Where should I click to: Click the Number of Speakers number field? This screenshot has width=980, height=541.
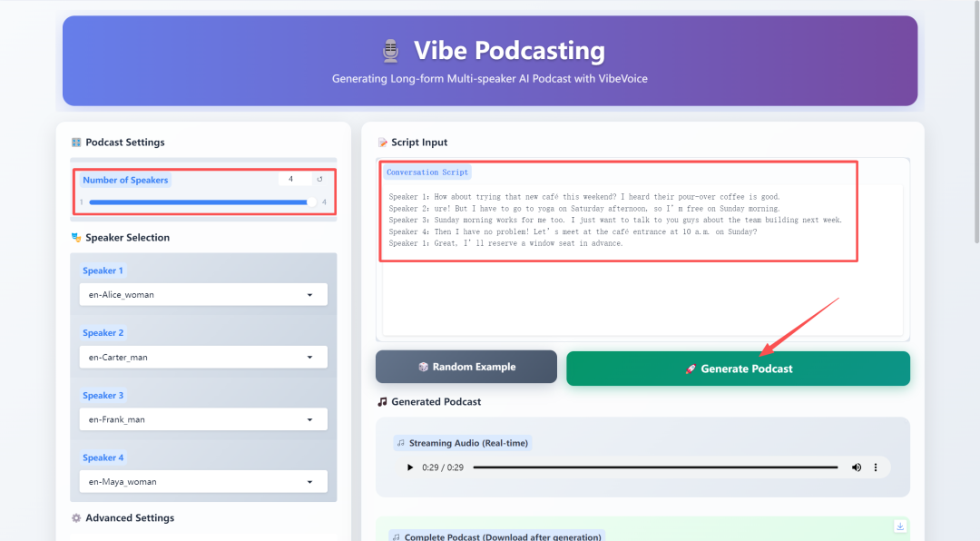point(294,180)
